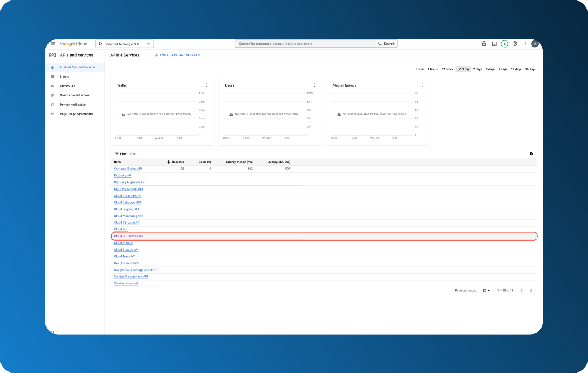Select 4 days time range
The width and height of the screenshot is (588, 373).
490,69
